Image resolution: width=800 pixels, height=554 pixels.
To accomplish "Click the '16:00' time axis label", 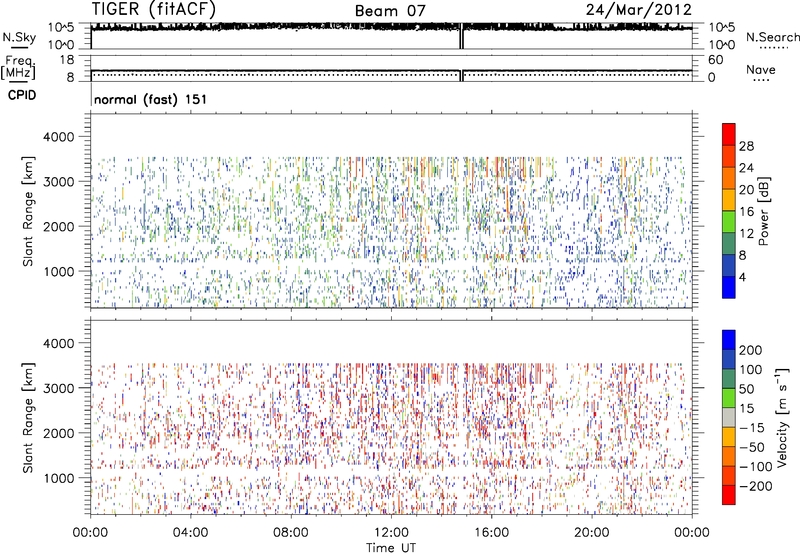I will (491, 533).
